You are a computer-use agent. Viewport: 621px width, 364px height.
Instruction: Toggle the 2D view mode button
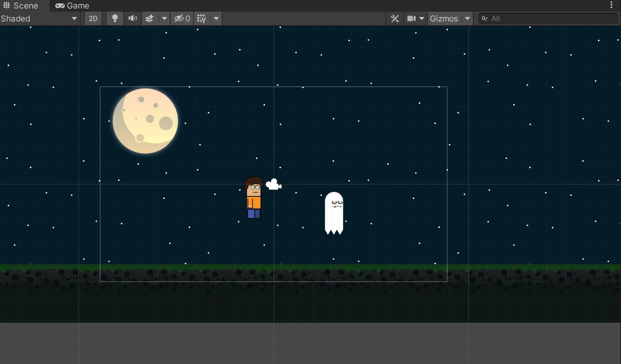point(93,18)
